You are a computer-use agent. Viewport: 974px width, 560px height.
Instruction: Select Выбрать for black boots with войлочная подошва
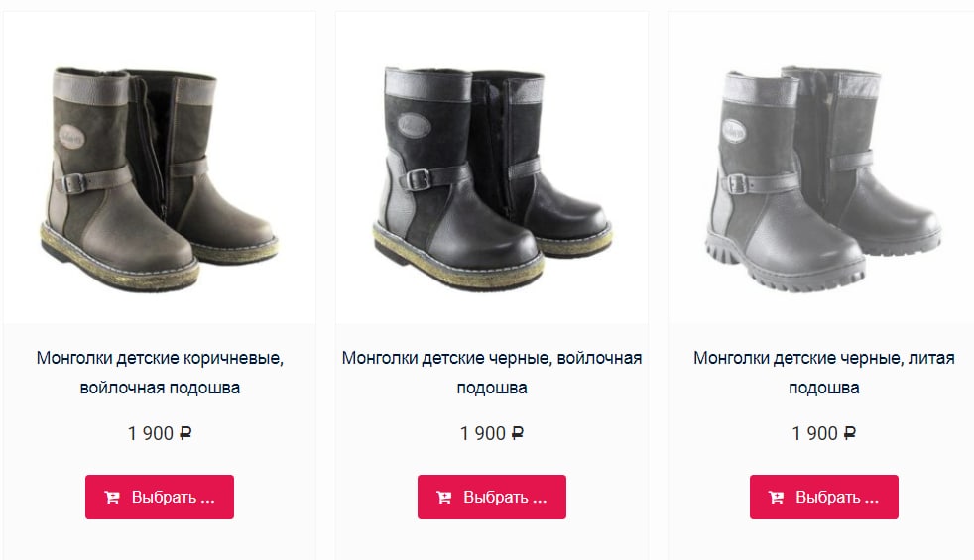[x=492, y=497]
